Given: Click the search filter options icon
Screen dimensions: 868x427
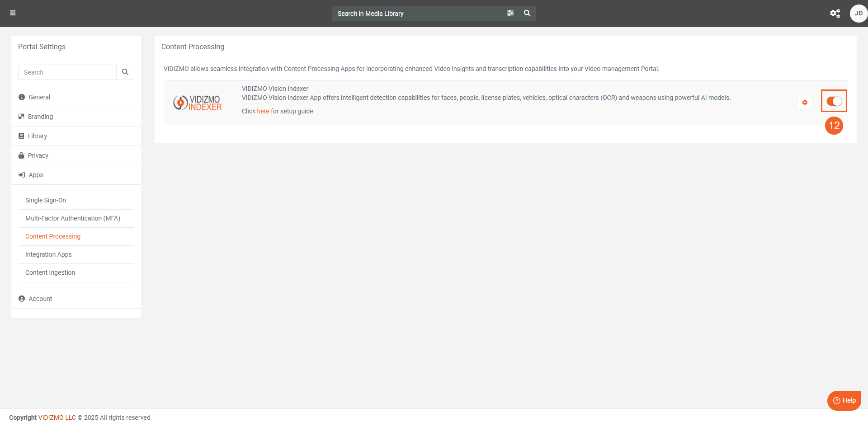Looking at the screenshot, I should (510, 13).
